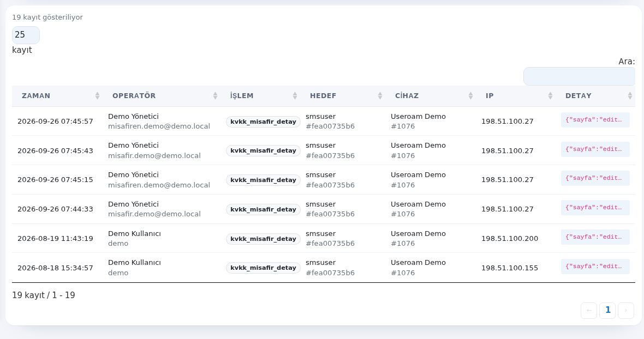Screen dimensions: 644x339
Task: Click the IP address 198.51.100.155
Action: pyautogui.click(x=510, y=268)
